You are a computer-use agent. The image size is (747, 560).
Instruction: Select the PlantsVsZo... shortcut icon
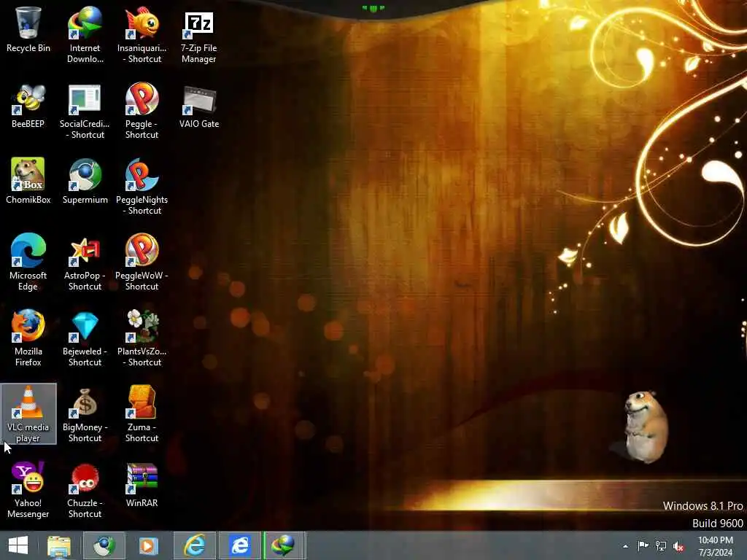(142, 338)
